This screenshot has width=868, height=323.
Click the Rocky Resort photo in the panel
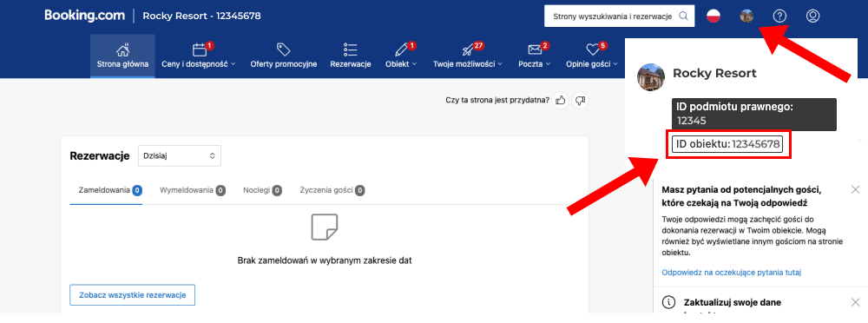652,77
